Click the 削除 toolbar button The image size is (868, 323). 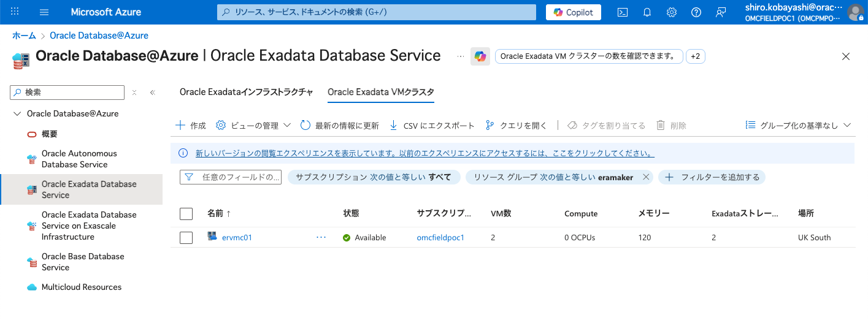pos(671,125)
